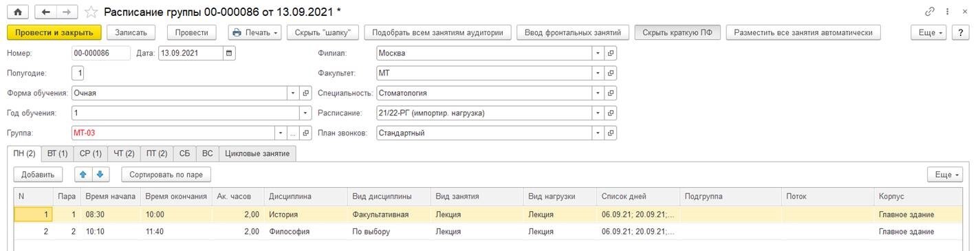Choose group via the ellipsis button
This screenshot has width=980, height=251.
(292, 133)
